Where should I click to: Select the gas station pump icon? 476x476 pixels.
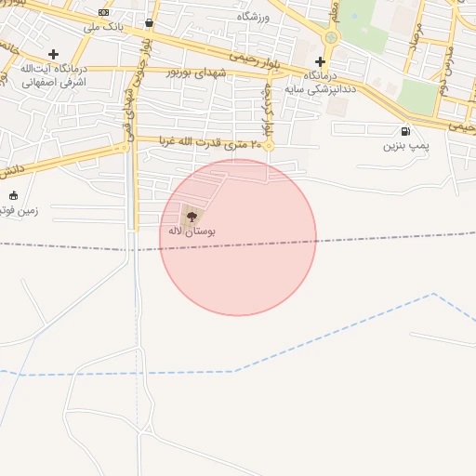[405, 131]
